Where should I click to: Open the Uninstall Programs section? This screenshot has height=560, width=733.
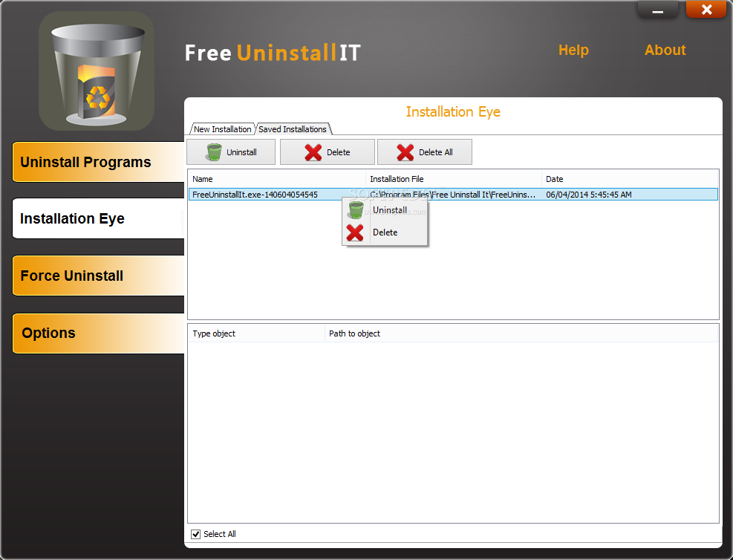coord(98,162)
